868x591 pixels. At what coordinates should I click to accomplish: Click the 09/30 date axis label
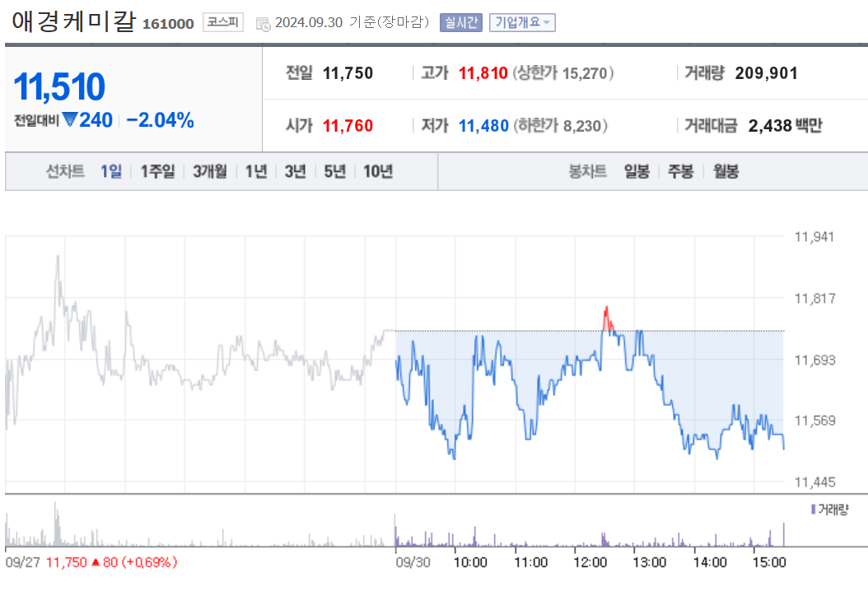tap(413, 563)
